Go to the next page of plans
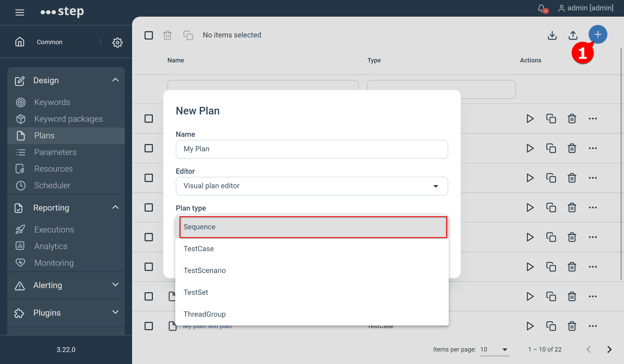The width and height of the screenshot is (624, 364). pyautogui.click(x=610, y=349)
